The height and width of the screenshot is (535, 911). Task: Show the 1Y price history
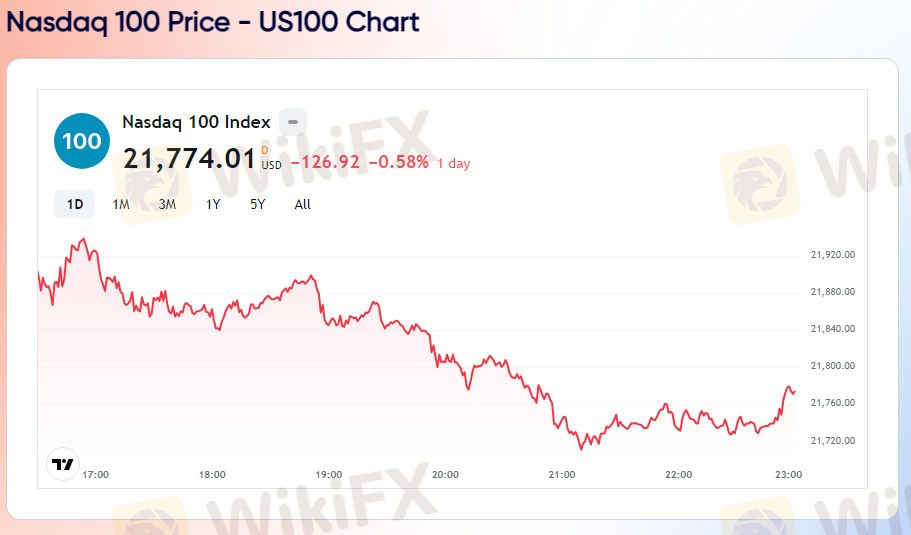tap(213, 204)
